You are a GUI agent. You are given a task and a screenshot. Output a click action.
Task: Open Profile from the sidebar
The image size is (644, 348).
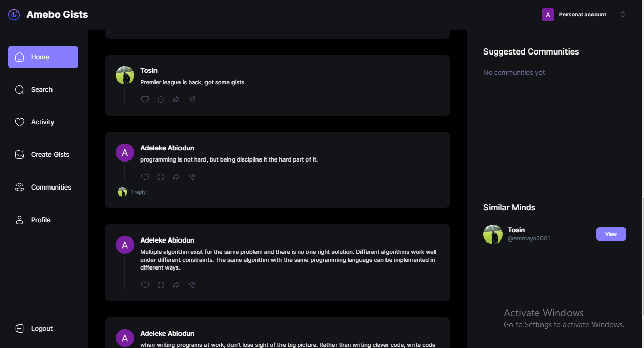[41, 220]
